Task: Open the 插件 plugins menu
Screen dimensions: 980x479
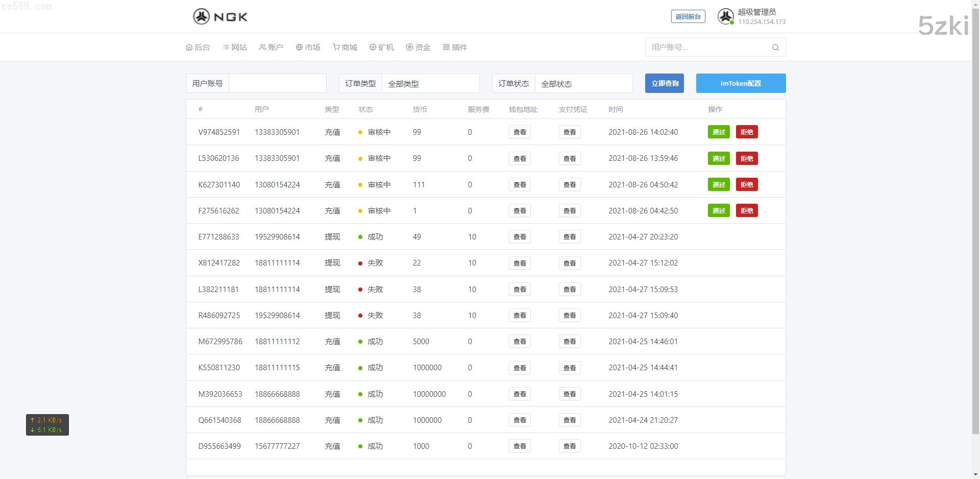Action: pos(455,47)
